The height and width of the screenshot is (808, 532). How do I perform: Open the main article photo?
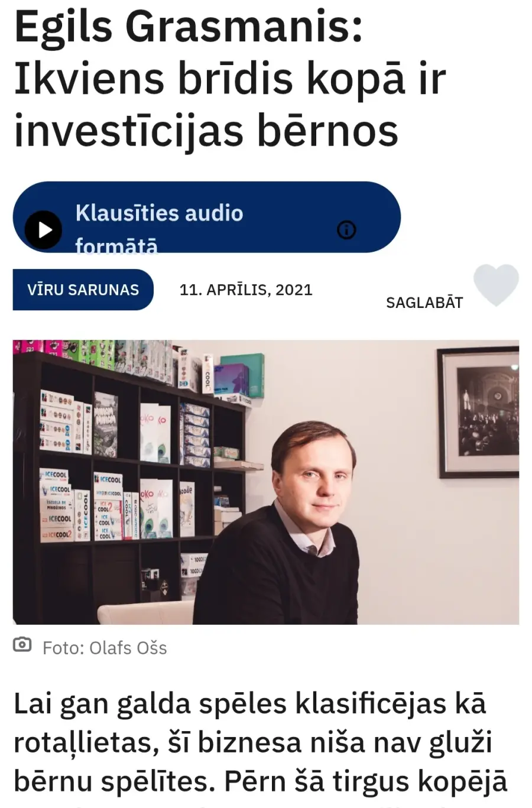(x=266, y=482)
